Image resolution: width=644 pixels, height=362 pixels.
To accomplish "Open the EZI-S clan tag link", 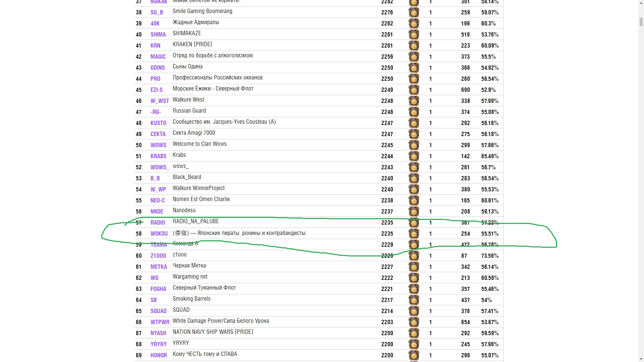I will tap(156, 90).
